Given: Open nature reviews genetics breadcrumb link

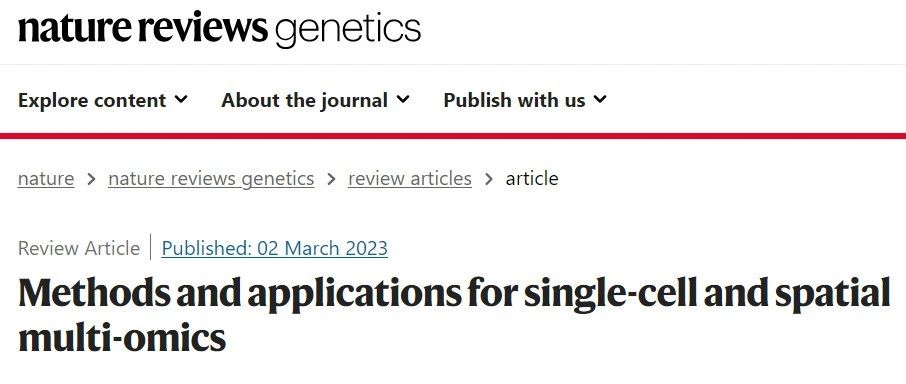Looking at the screenshot, I should tap(211, 179).
